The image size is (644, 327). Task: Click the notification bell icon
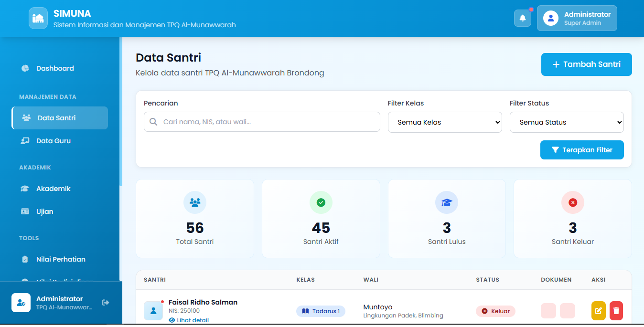pyautogui.click(x=522, y=18)
